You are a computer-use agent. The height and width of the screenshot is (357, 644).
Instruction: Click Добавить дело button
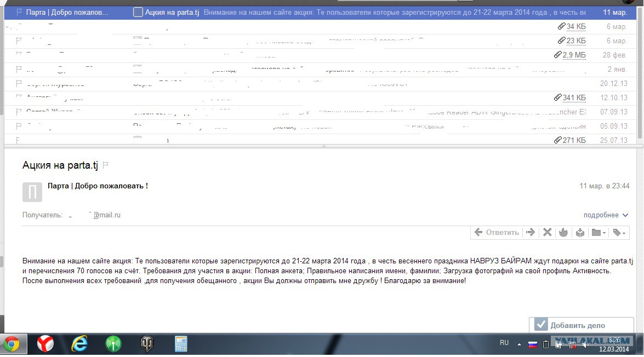581,325
